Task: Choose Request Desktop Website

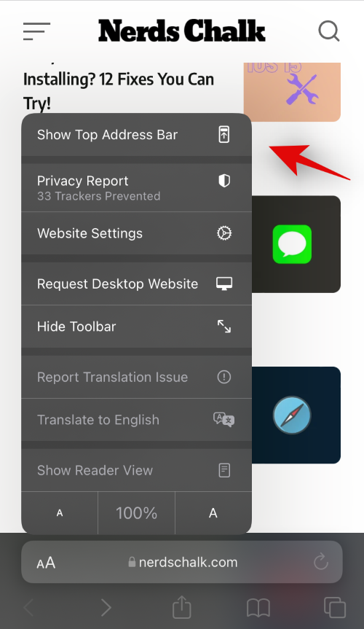Action: [x=136, y=284]
